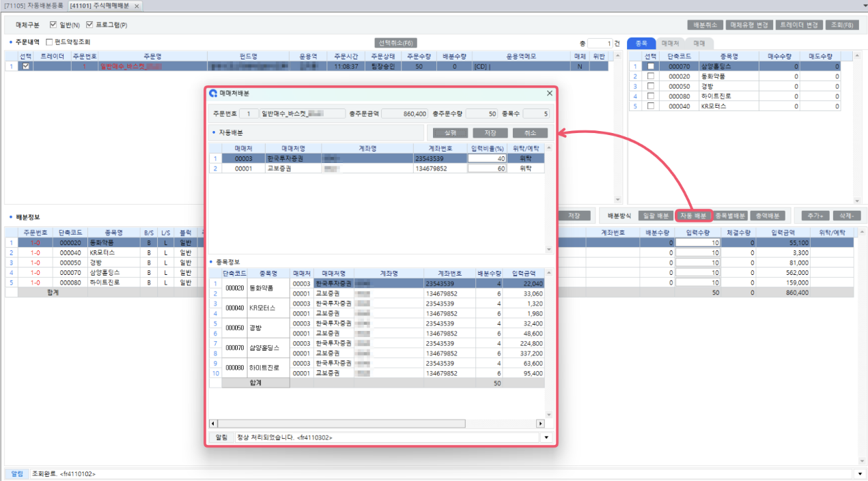The height and width of the screenshot is (481, 868).
Task: Click the 계좌번호 column header in 종목정보 table
Action: (449, 273)
